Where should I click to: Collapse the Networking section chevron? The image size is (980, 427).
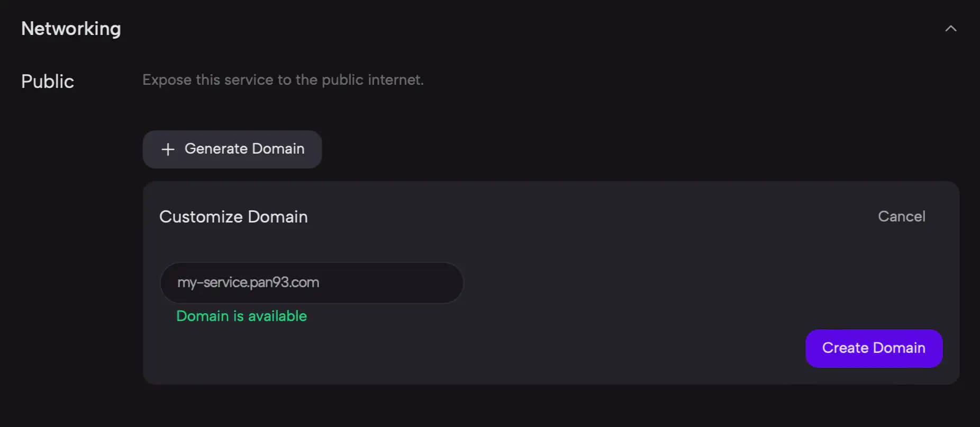pos(951,29)
